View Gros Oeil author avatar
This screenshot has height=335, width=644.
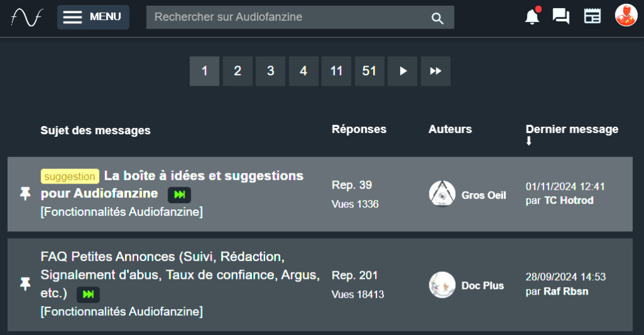pyautogui.click(x=442, y=193)
